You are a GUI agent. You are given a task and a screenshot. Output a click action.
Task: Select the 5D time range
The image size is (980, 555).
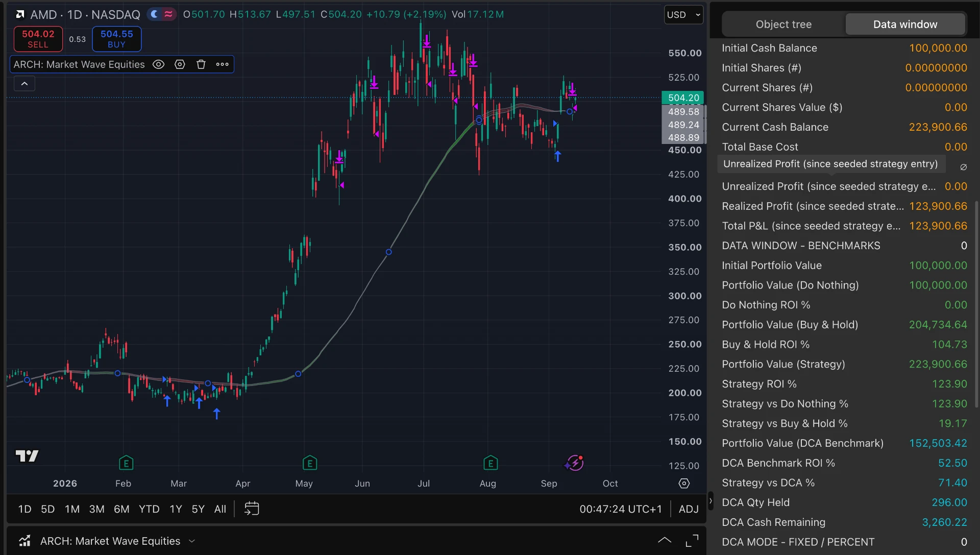pyautogui.click(x=47, y=509)
